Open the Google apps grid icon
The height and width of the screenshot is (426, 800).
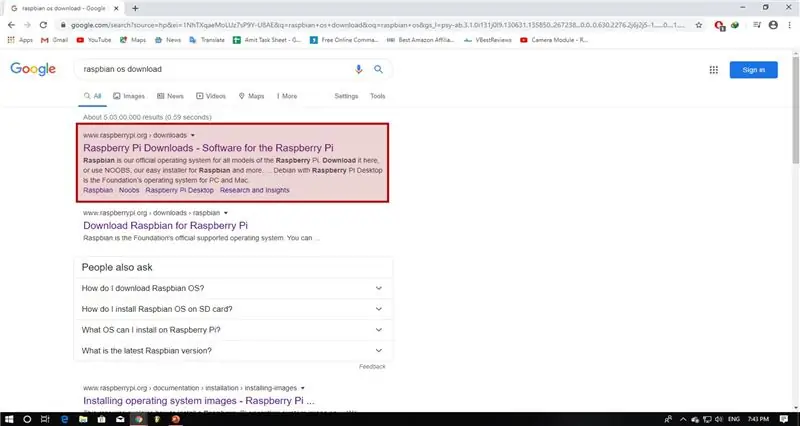[x=714, y=70]
